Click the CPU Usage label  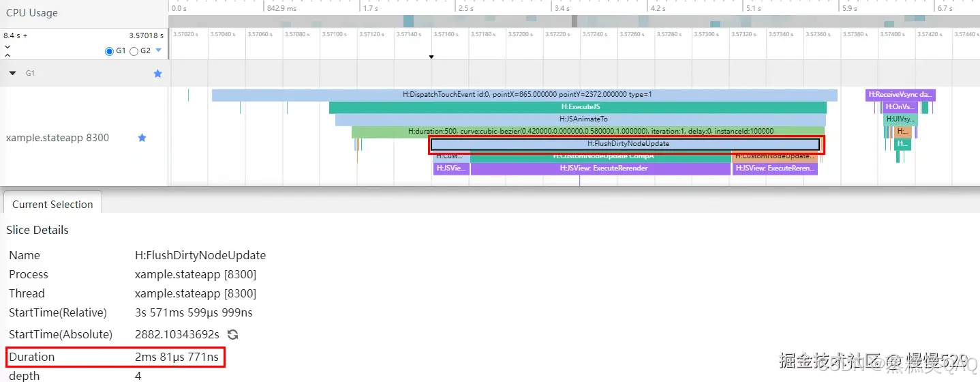(x=32, y=13)
